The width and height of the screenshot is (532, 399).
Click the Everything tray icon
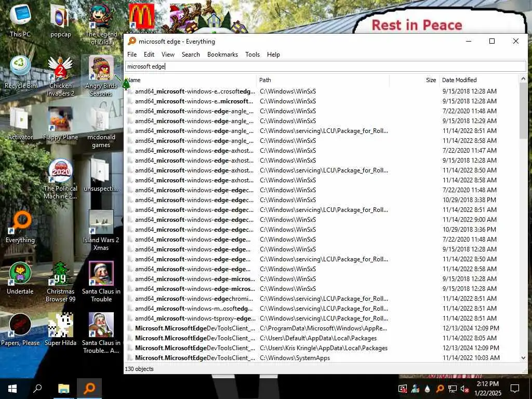pyautogui.click(x=440, y=389)
